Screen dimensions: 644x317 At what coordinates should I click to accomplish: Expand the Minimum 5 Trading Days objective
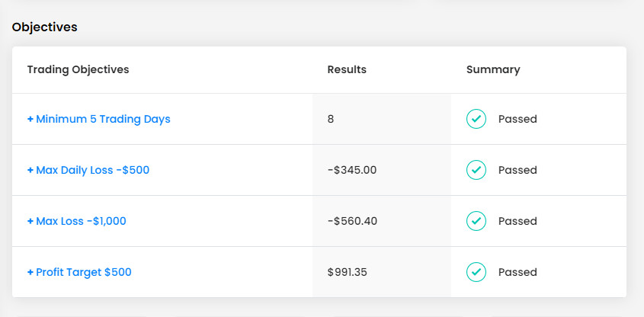[98, 119]
